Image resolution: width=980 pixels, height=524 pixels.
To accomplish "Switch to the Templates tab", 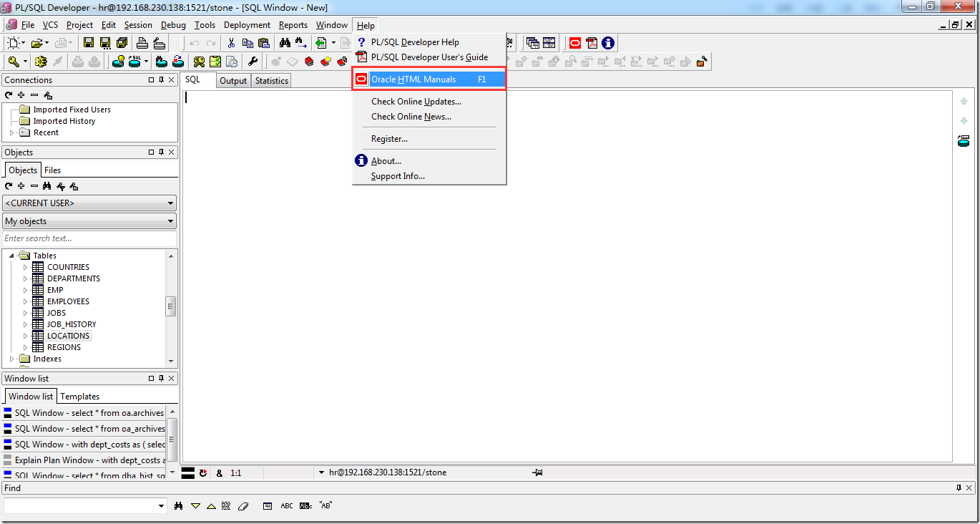I will click(x=80, y=397).
